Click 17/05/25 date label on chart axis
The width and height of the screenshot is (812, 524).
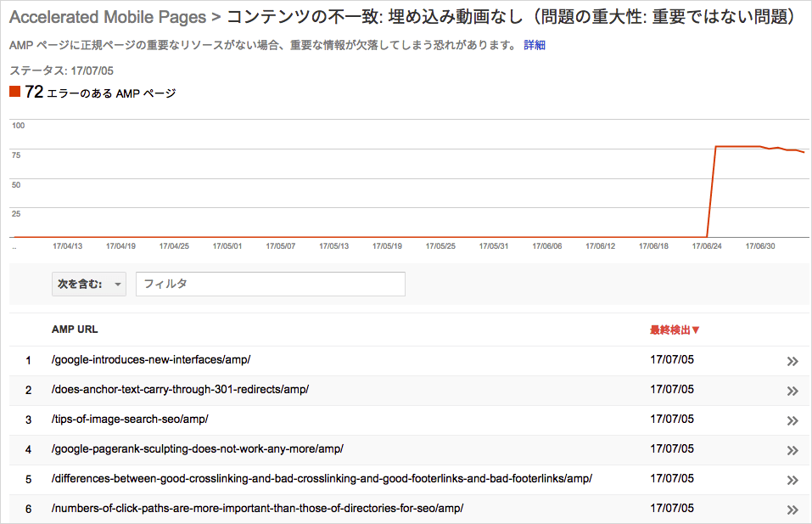440,246
